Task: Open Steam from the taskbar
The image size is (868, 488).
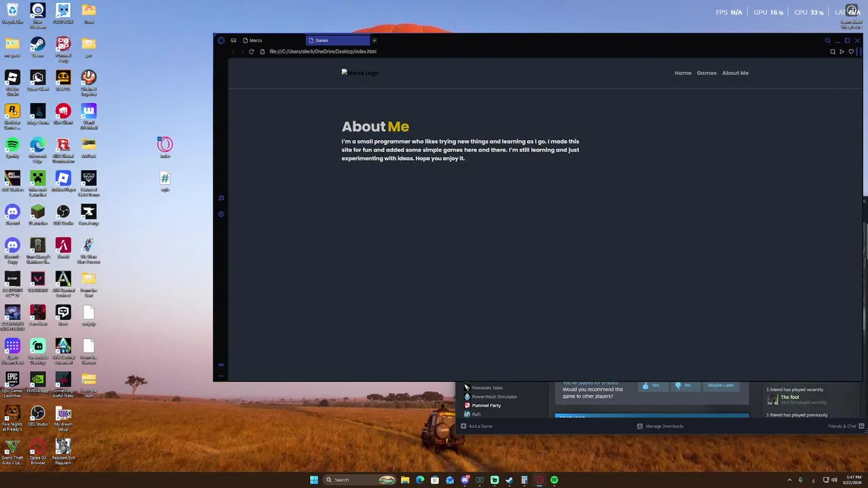Action: pyautogui.click(x=509, y=480)
